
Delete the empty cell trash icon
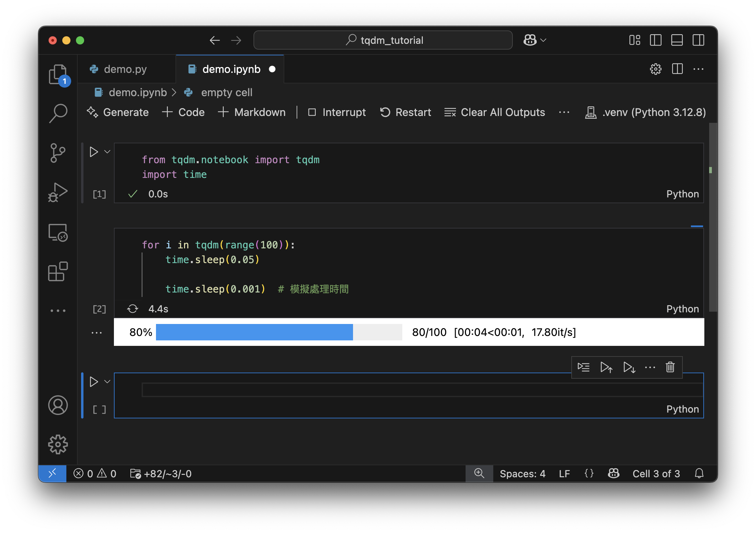[670, 367]
